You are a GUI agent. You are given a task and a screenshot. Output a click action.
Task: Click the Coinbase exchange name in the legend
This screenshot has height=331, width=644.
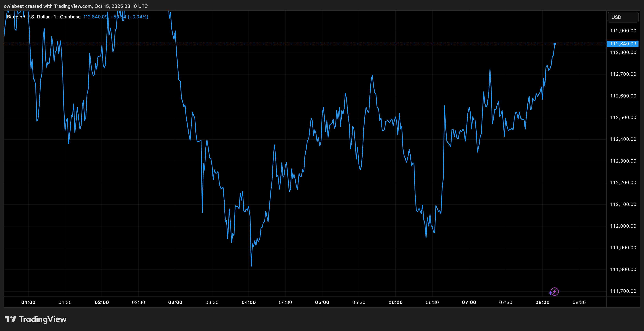(x=71, y=17)
